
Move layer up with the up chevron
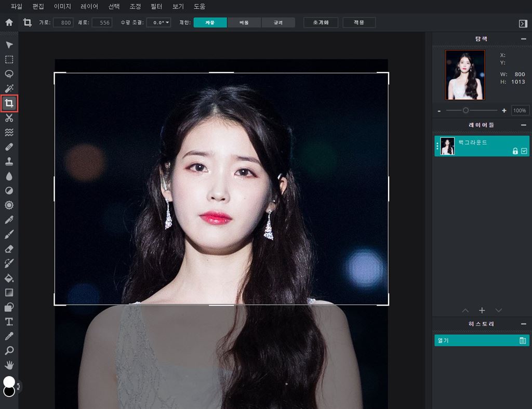point(465,310)
